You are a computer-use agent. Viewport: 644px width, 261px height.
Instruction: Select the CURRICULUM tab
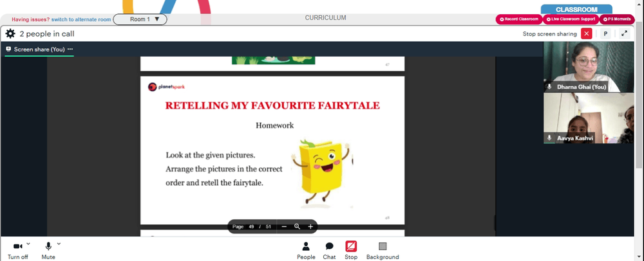(x=325, y=17)
